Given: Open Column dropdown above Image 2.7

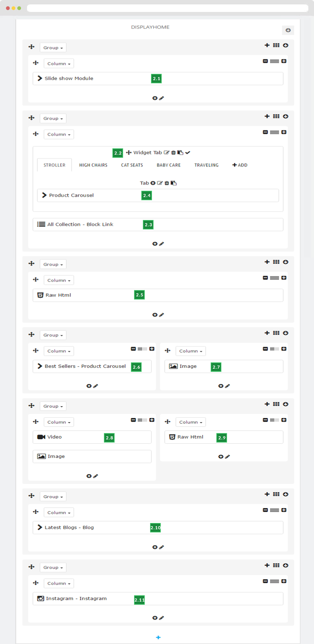Looking at the screenshot, I should pos(191,351).
